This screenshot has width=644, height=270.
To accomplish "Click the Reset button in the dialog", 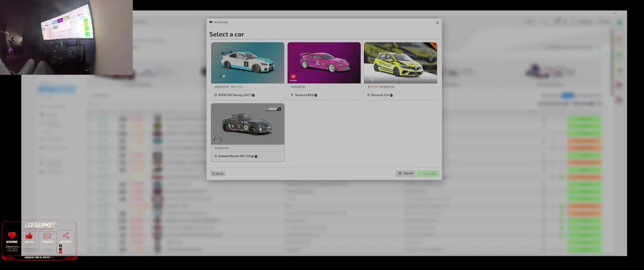I will coord(218,174).
